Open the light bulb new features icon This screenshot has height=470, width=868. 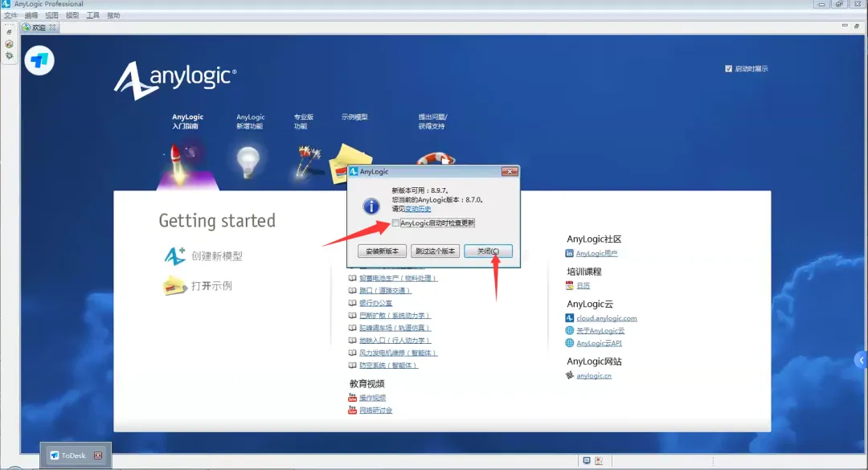[x=248, y=163]
